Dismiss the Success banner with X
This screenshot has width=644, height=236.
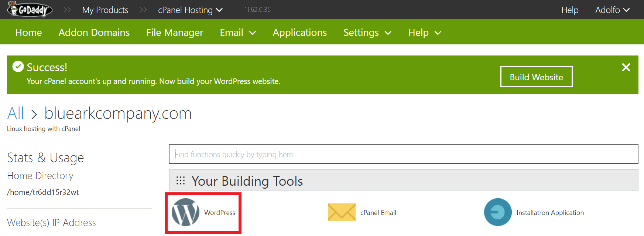(626, 67)
